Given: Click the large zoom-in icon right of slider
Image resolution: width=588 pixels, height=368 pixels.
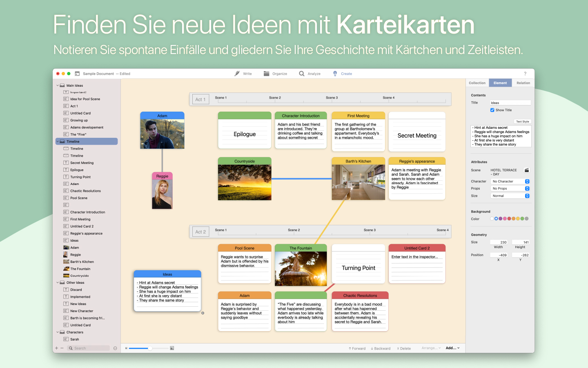Looking at the screenshot, I should [x=172, y=348].
